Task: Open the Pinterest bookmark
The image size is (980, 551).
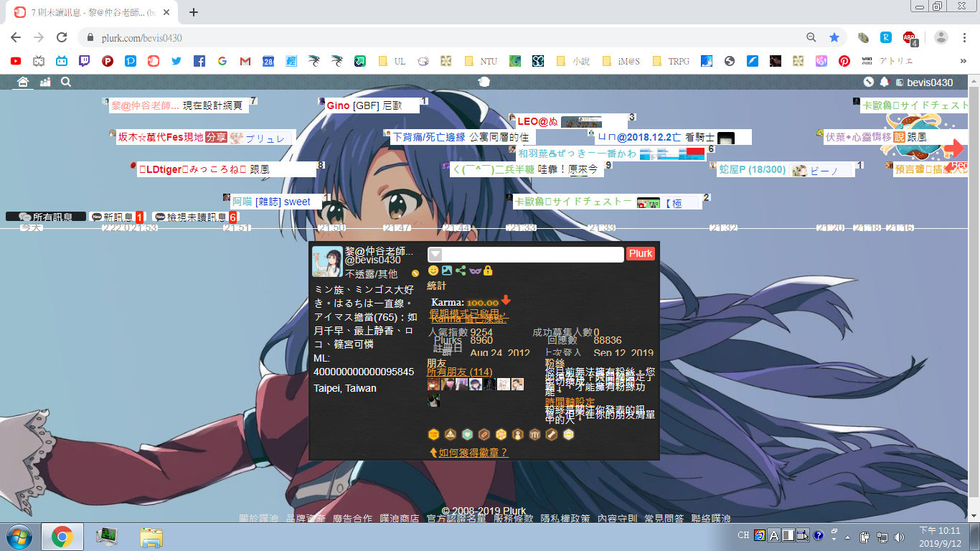Action: coord(844,62)
